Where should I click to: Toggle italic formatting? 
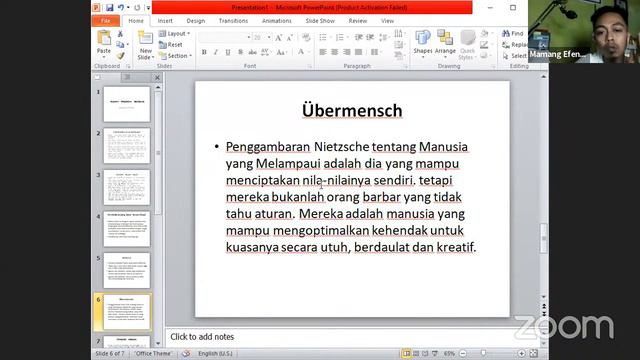(x=216, y=52)
